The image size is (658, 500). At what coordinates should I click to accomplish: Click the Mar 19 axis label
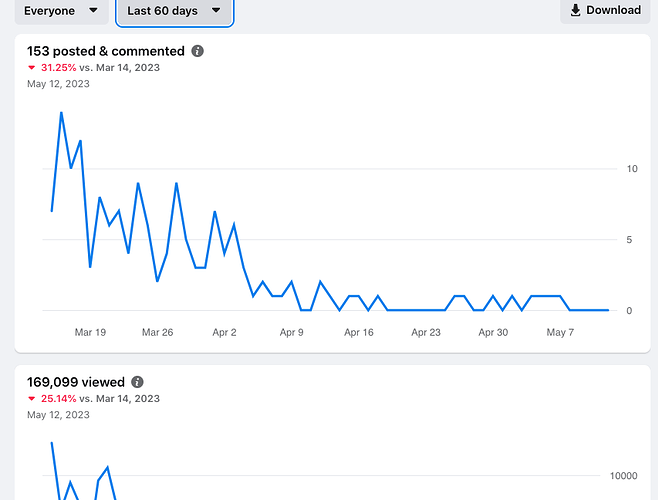tap(90, 332)
